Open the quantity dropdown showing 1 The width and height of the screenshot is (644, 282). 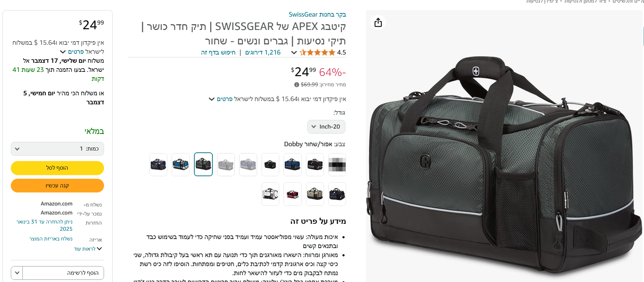coord(57,149)
